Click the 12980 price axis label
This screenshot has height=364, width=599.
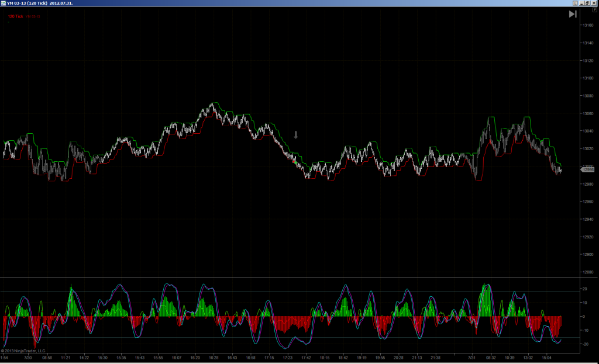[588, 184]
